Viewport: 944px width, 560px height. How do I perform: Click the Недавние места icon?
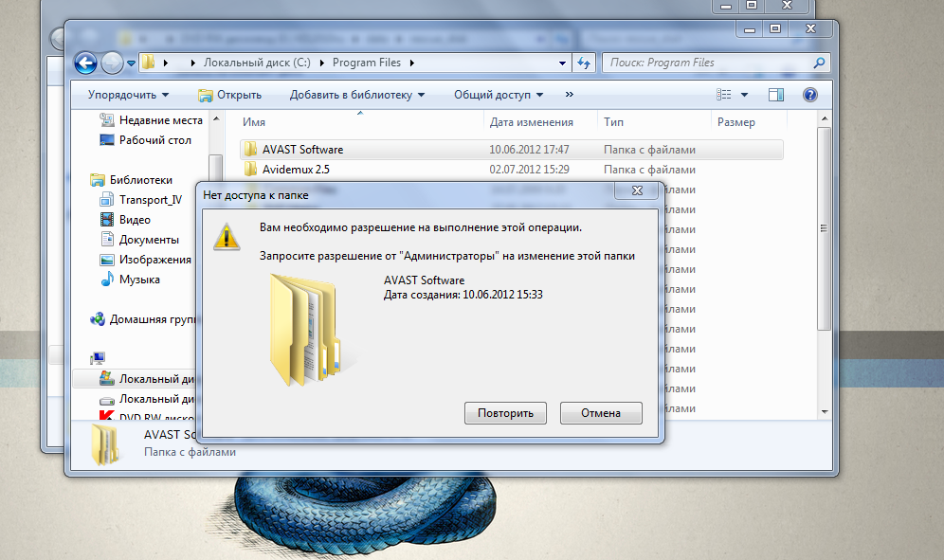tap(106, 119)
